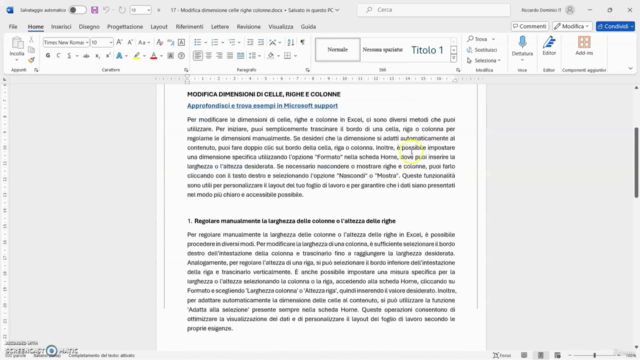
Task: Open the Modifica mode button
Action: point(572,26)
